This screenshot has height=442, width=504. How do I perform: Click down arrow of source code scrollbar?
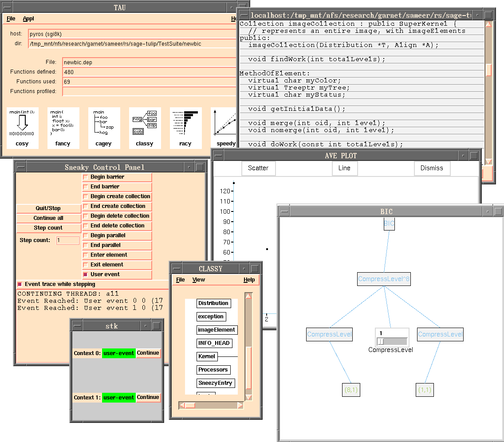coord(488,161)
